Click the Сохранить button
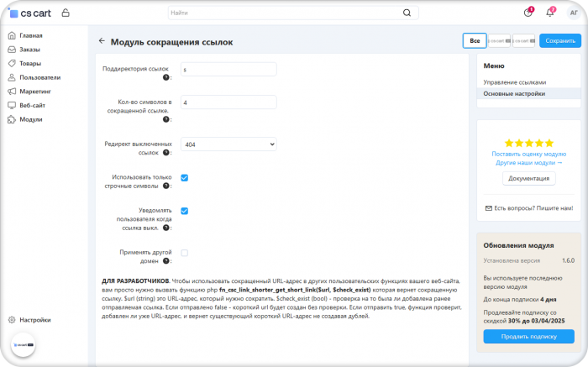The image size is (588, 367). pos(560,40)
